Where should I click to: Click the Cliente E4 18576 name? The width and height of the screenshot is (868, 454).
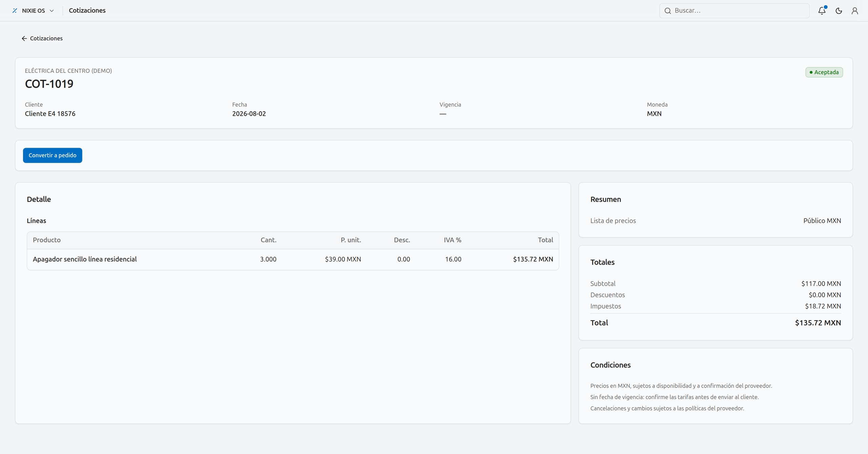50,113
